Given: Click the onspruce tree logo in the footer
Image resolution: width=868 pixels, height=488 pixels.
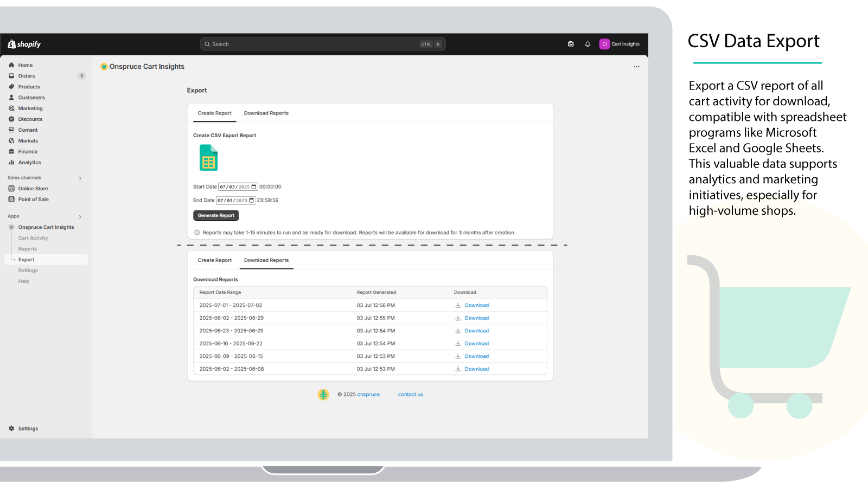Looking at the screenshot, I should pyautogui.click(x=323, y=394).
